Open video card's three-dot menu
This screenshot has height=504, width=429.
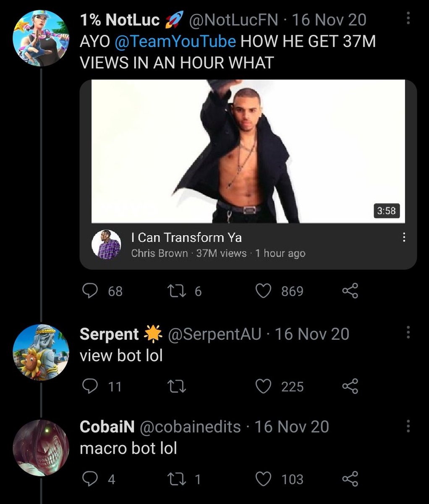coord(403,238)
